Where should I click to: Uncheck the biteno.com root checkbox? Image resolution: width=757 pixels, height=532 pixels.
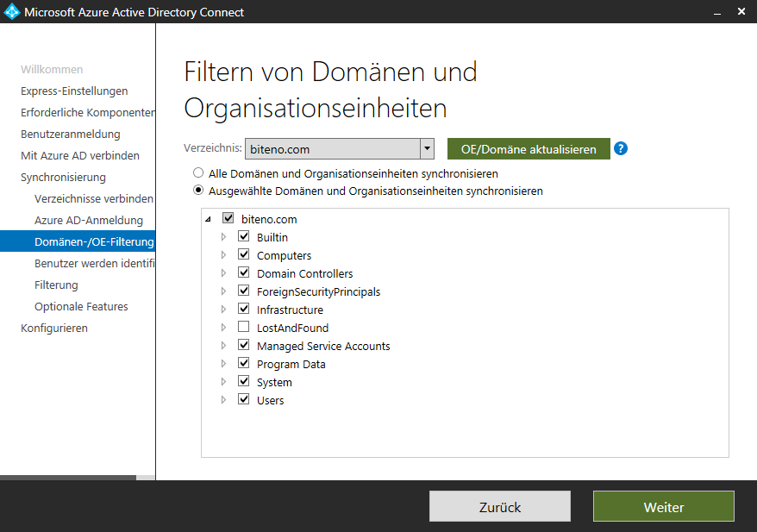click(x=228, y=218)
